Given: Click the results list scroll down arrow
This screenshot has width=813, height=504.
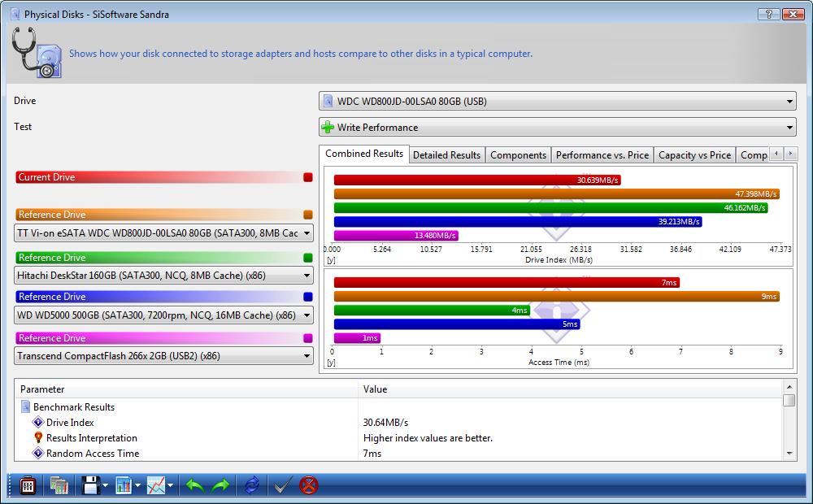Looking at the screenshot, I should pos(789,454).
